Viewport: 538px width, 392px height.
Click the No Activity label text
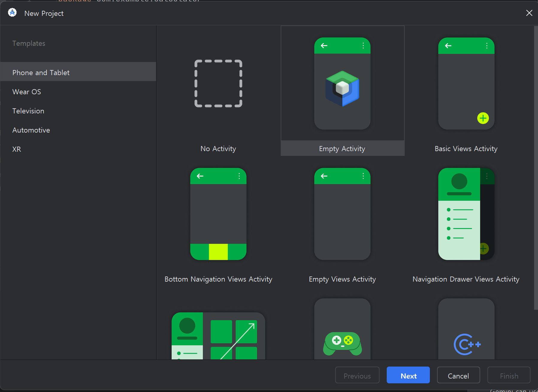[x=218, y=149]
